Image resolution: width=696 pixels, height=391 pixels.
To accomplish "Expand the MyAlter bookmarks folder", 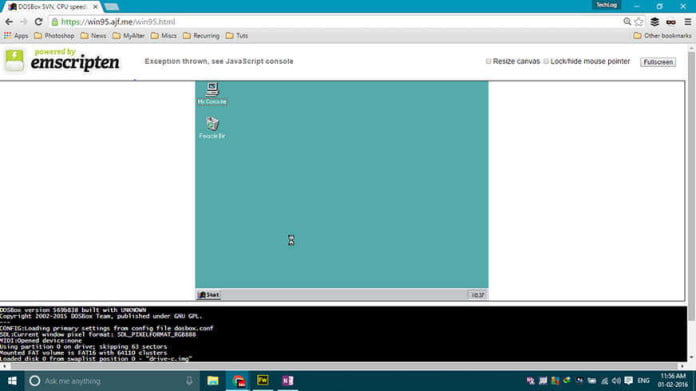I will click(x=128, y=36).
